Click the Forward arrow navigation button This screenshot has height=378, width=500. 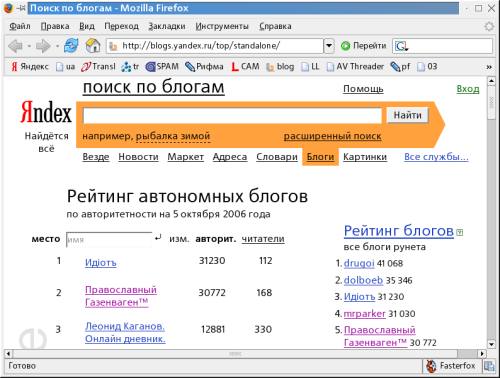tap(43, 46)
